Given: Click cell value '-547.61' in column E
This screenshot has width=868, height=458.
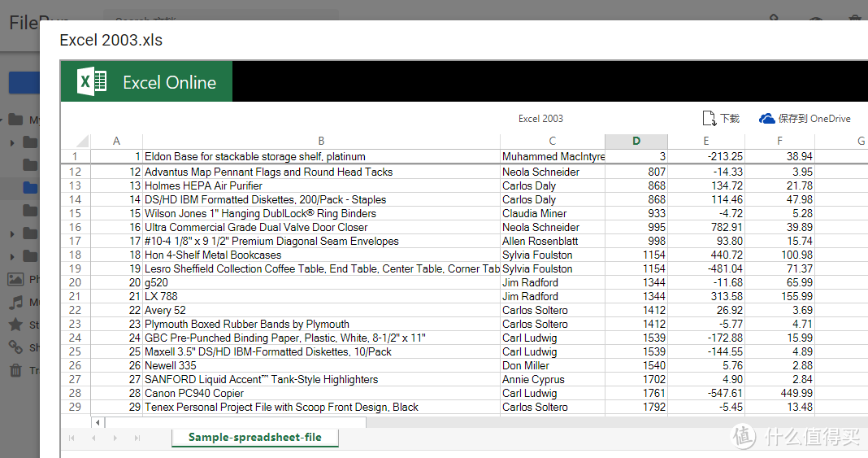Looking at the screenshot, I should [705, 393].
